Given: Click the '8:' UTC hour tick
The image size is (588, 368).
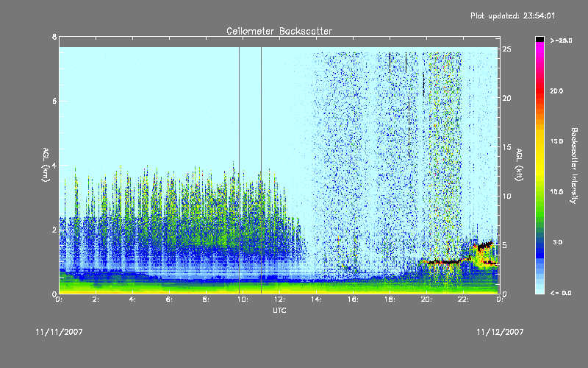Looking at the screenshot, I should coord(206,300).
